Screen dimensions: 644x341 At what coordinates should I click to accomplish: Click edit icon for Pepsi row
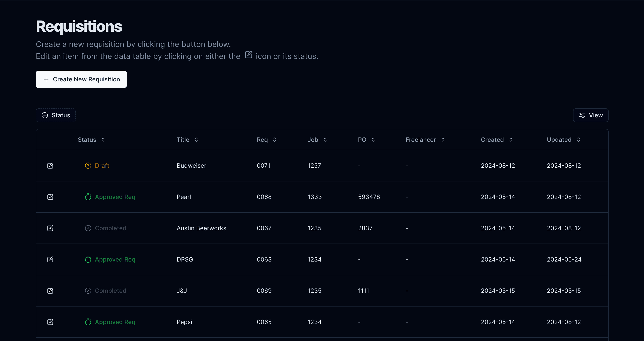click(50, 322)
